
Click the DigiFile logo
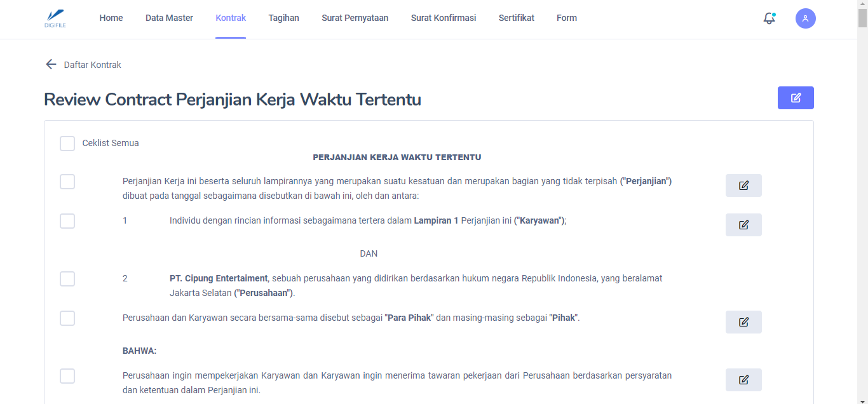[x=55, y=18]
